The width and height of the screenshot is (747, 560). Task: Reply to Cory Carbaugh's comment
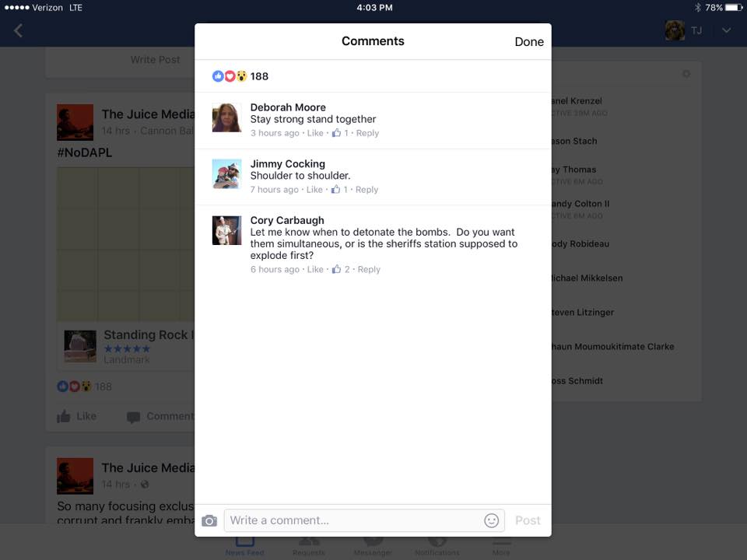(369, 269)
